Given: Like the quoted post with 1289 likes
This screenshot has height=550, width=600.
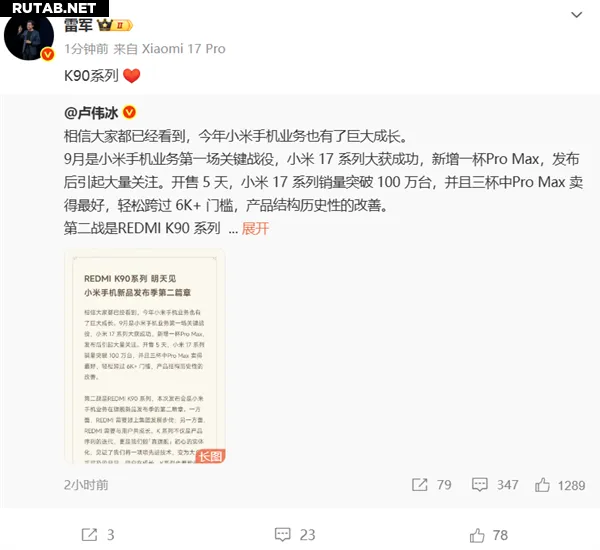Looking at the screenshot, I should [560, 485].
